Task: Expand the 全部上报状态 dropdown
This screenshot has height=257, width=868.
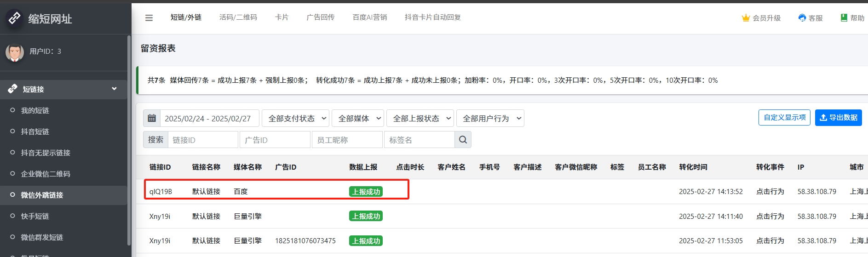Action: (420, 119)
